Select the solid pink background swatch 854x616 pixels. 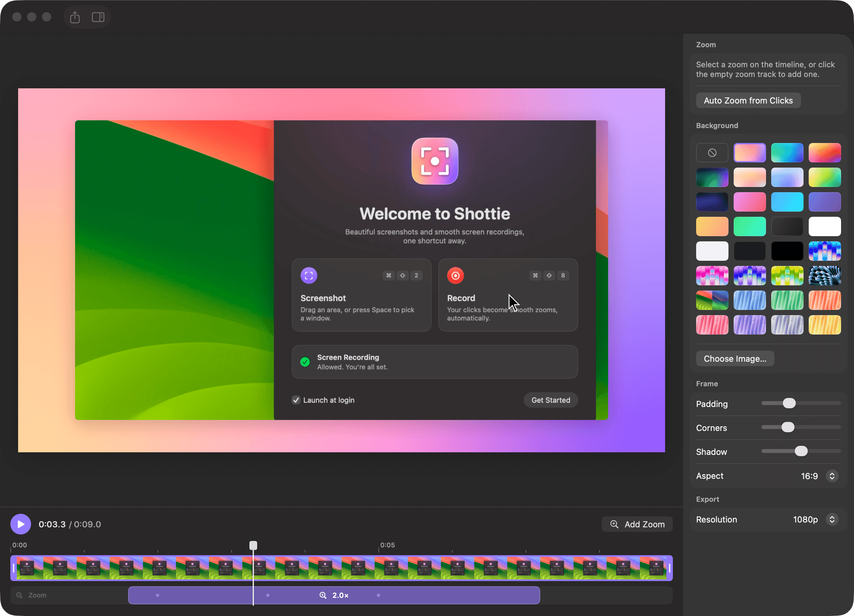(750, 202)
